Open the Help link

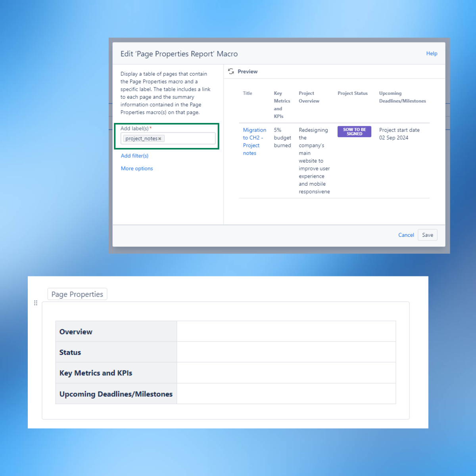[x=432, y=53]
